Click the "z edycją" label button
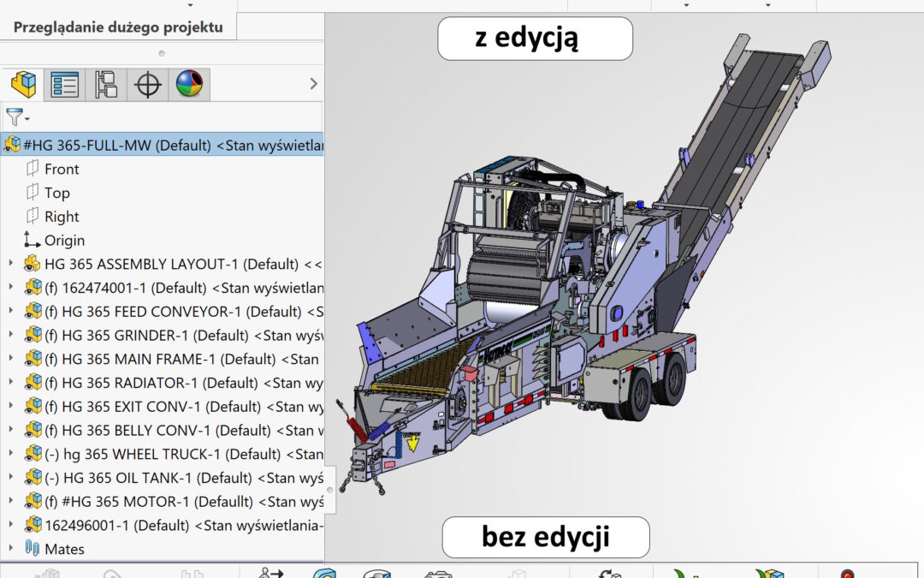924x578 pixels. 535,39
